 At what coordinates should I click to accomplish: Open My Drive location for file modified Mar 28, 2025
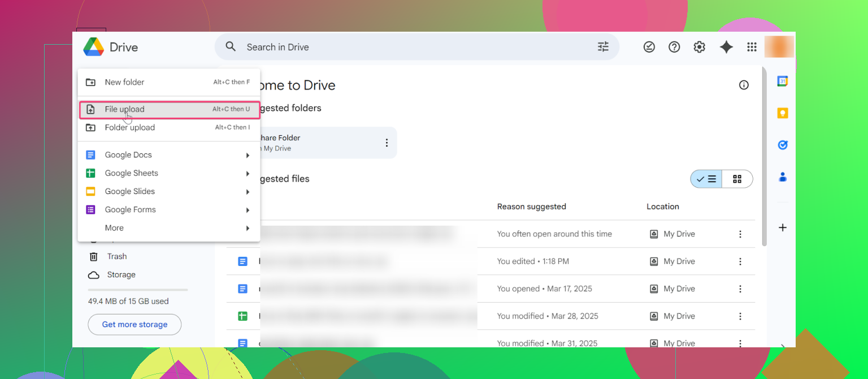[x=672, y=316]
